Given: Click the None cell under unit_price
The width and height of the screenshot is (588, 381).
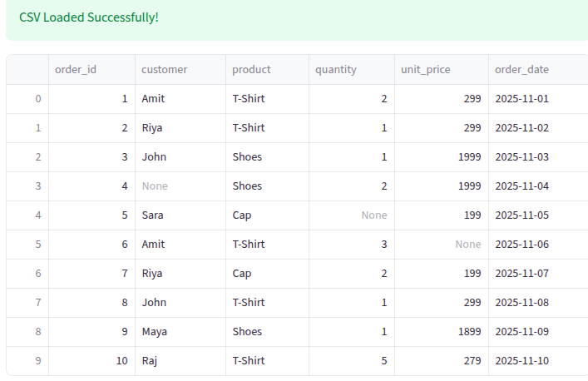Looking at the screenshot, I should (x=468, y=245).
